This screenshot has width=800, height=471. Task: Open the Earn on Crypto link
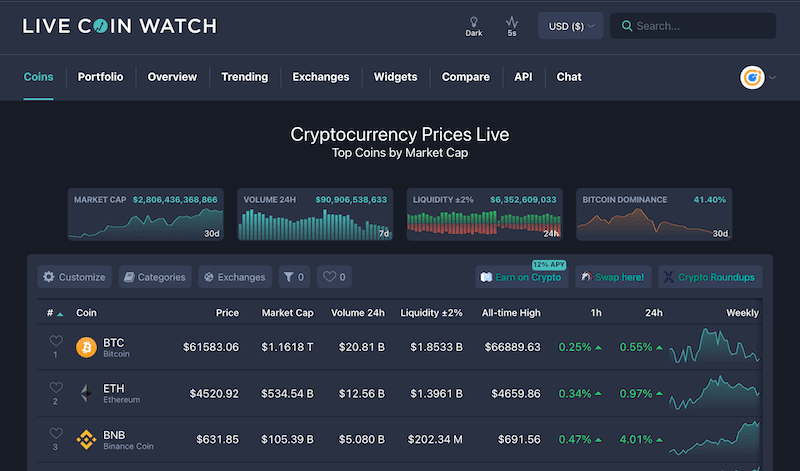(521, 277)
